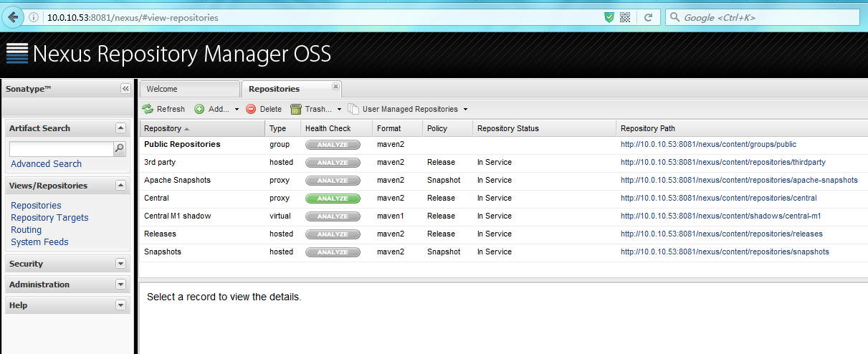Image resolution: width=868 pixels, height=354 pixels.
Task: Click Analyze button for Public Repositories
Action: (x=333, y=145)
